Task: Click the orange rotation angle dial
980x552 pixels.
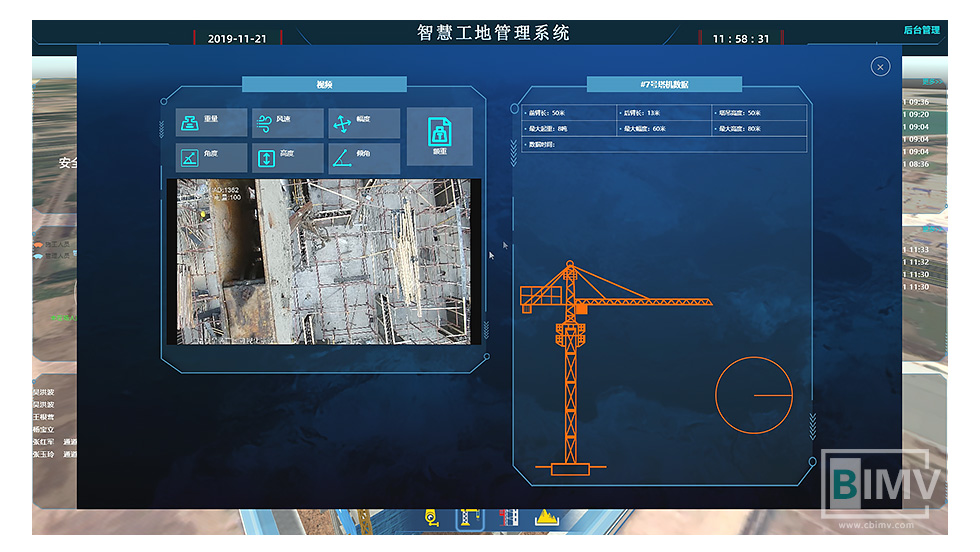Action: pyautogui.click(x=754, y=395)
